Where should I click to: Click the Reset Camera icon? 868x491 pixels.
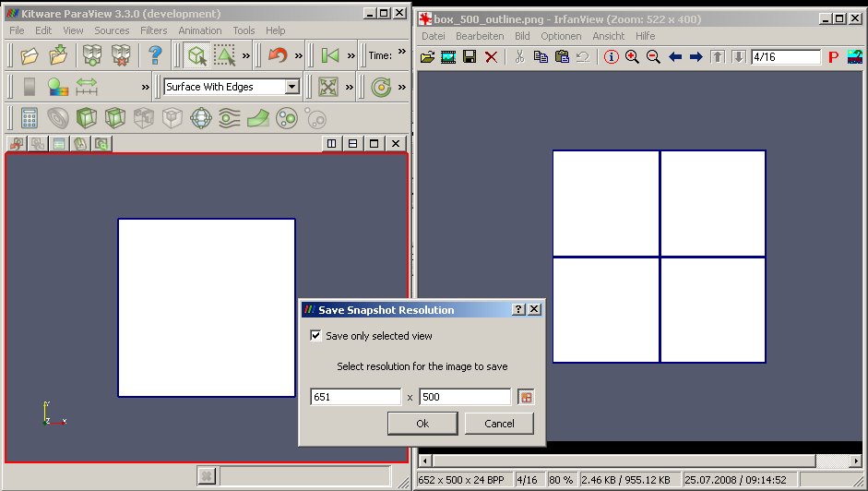pyautogui.click(x=327, y=87)
